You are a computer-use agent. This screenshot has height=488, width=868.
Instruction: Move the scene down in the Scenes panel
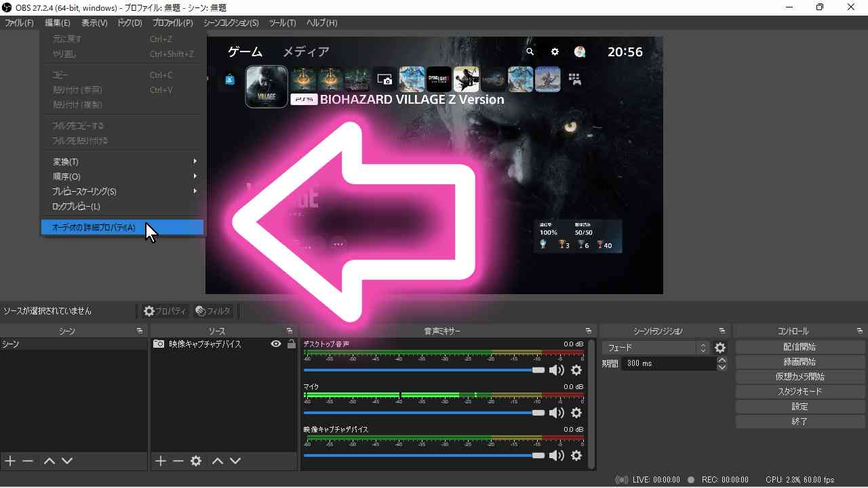(x=67, y=461)
